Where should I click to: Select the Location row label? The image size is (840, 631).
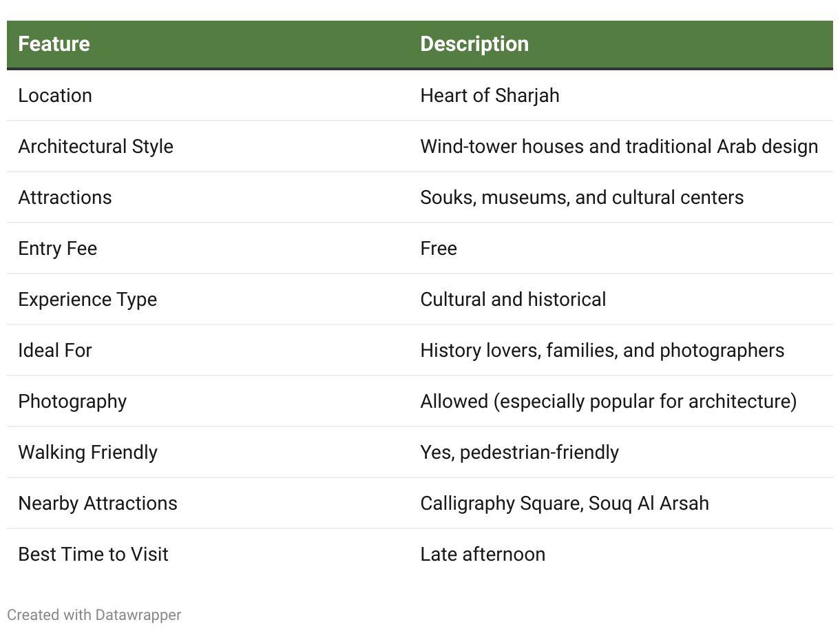[55, 95]
